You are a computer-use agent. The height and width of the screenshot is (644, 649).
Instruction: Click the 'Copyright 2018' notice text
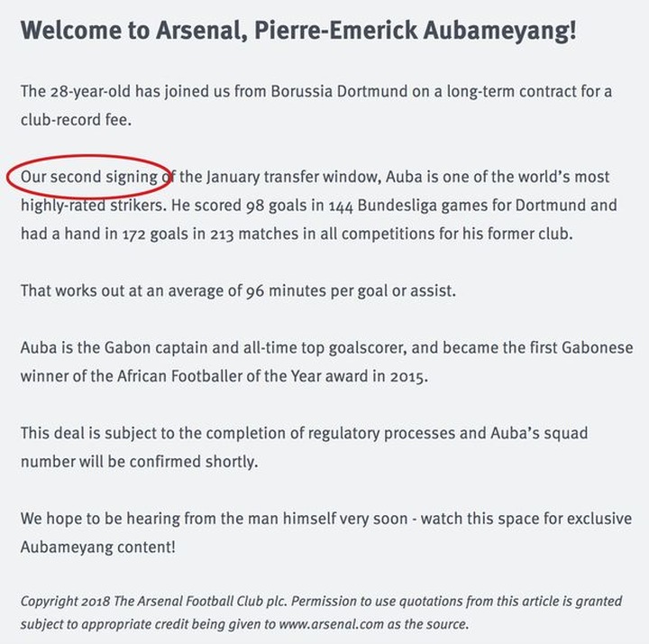point(65,602)
